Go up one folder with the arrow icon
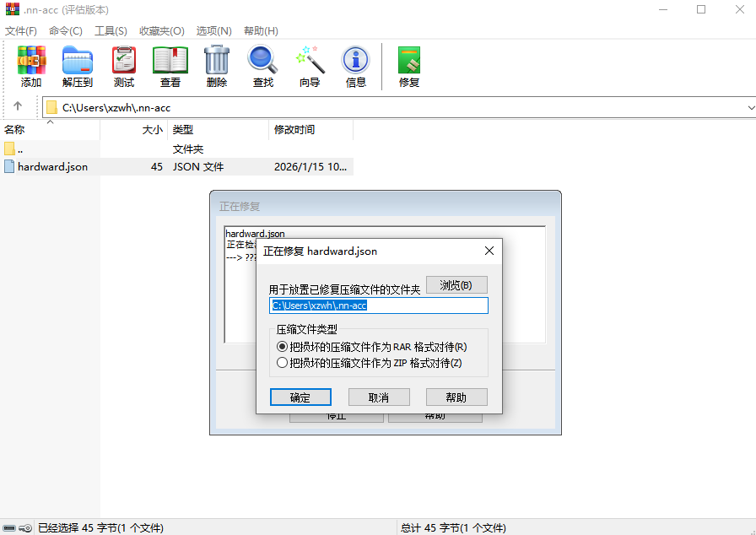 click(18, 106)
